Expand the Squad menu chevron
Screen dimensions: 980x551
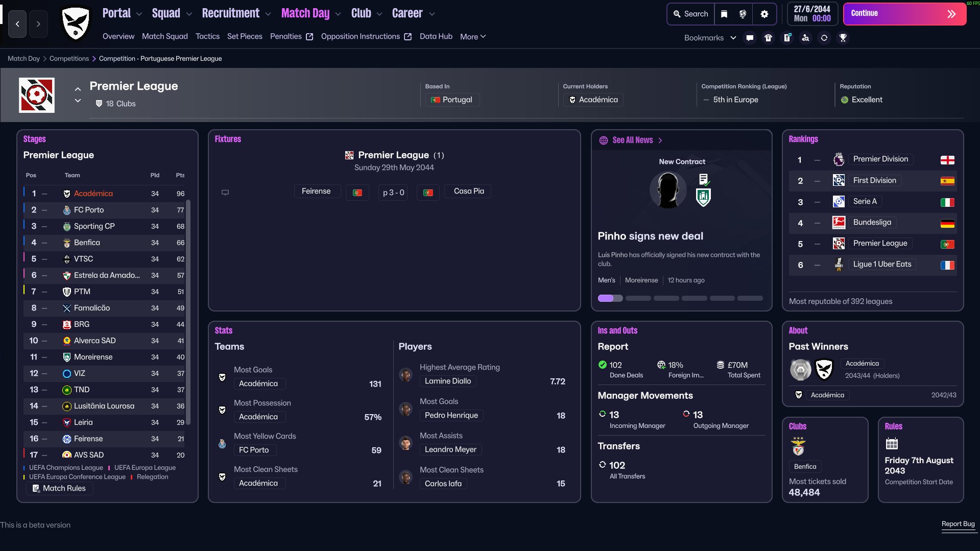[189, 14]
